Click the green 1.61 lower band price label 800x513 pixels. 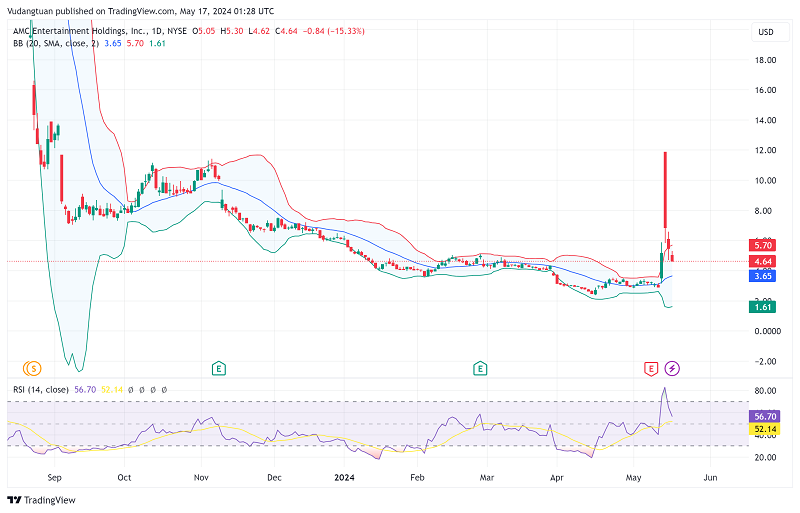coord(763,307)
